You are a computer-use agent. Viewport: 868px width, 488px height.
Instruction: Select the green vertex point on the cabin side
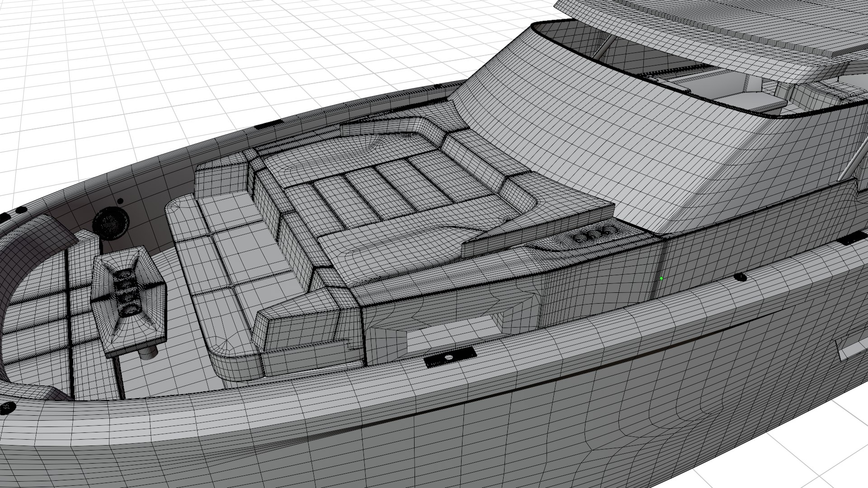click(x=661, y=279)
